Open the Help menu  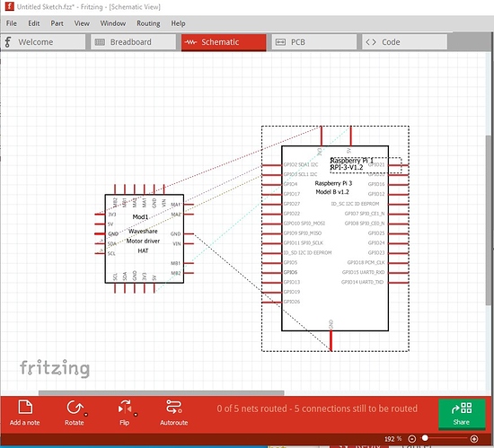pyautogui.click(x=178, y=23)
